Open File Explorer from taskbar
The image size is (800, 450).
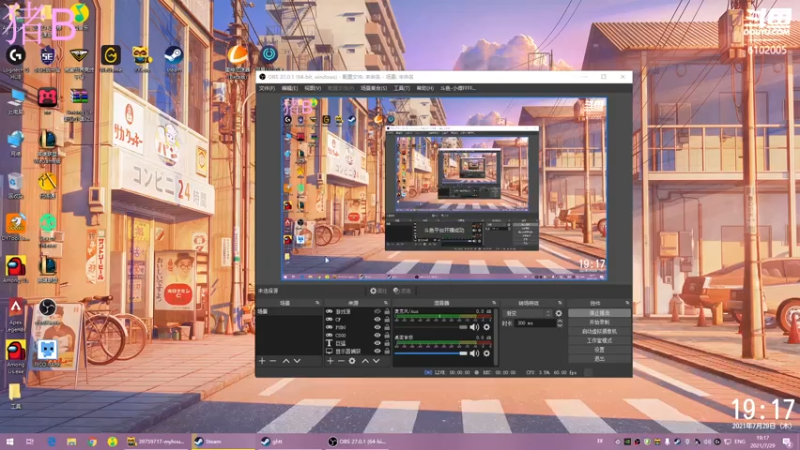tap(71, 441)
